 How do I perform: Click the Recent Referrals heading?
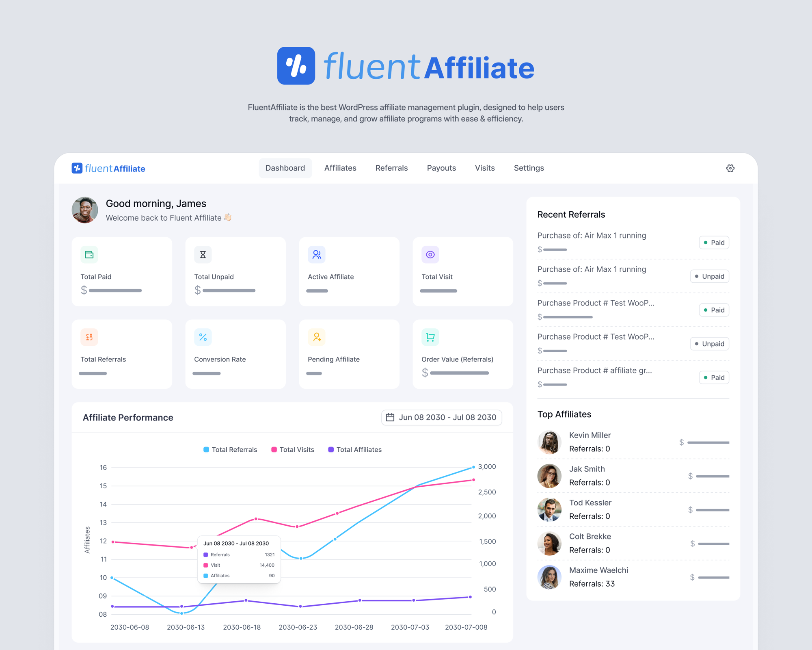pos(571,214)
